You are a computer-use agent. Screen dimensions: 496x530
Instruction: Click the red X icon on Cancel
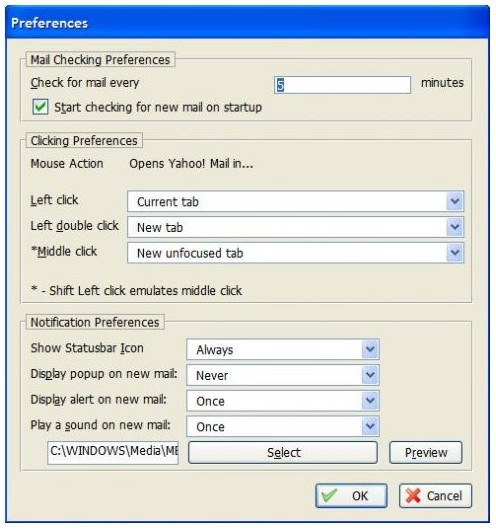[413, 496]
